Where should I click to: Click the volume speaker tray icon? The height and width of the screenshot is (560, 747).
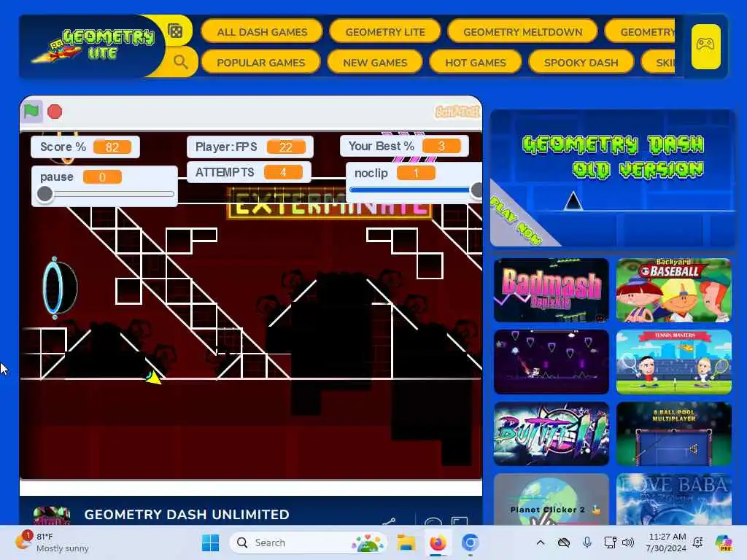click(628, 542)
